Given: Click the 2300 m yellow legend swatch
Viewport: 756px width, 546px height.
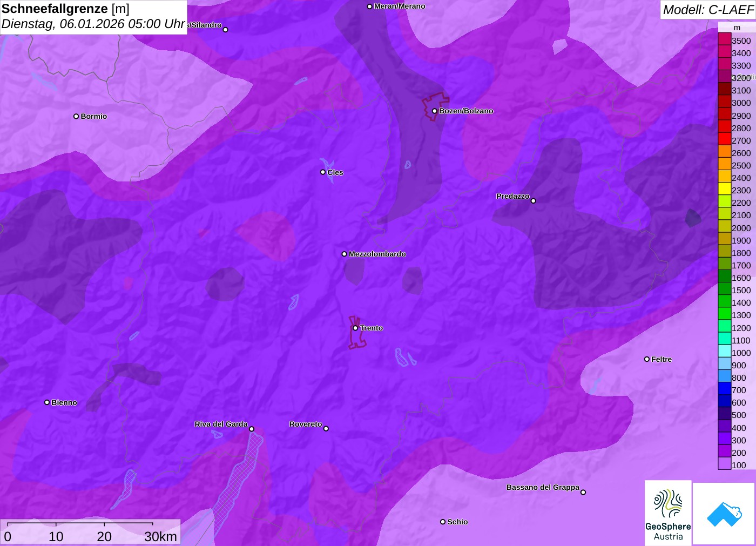Looking at the screenshot, I should pos(724,189).
